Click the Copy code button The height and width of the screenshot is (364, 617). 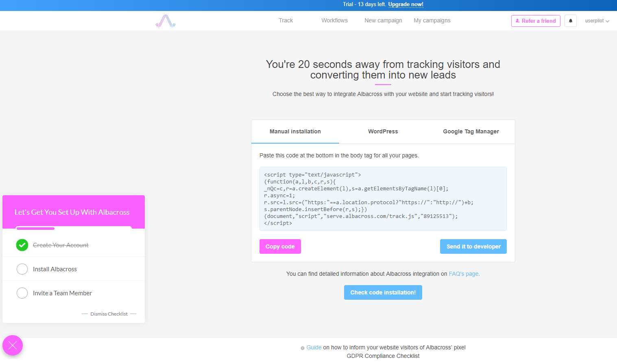[280, 246]
